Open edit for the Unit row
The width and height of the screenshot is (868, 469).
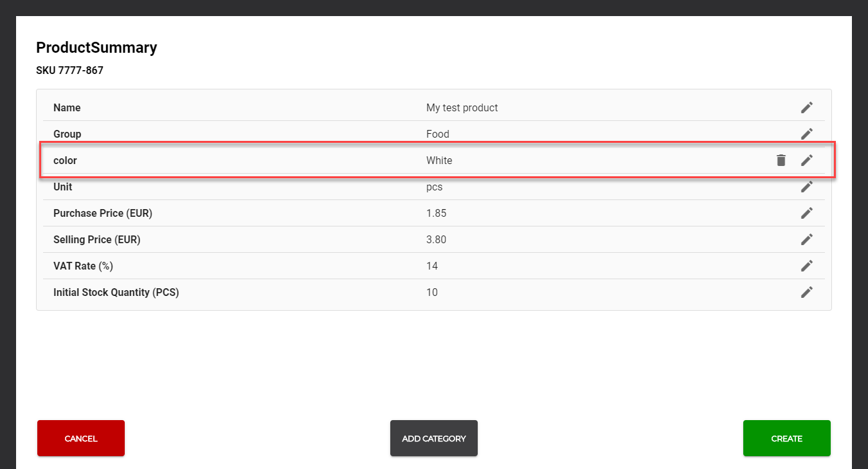(806, 187)
